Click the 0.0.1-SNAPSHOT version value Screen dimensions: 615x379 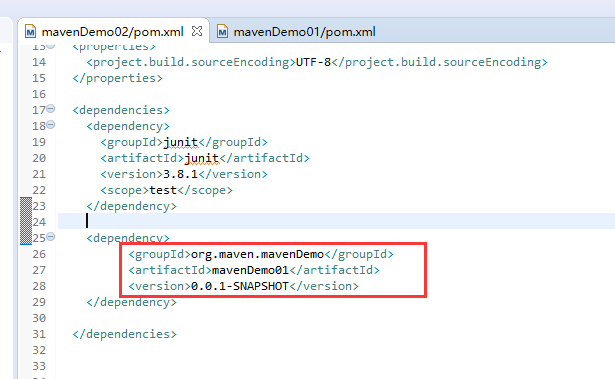click(x=240, y=286)
